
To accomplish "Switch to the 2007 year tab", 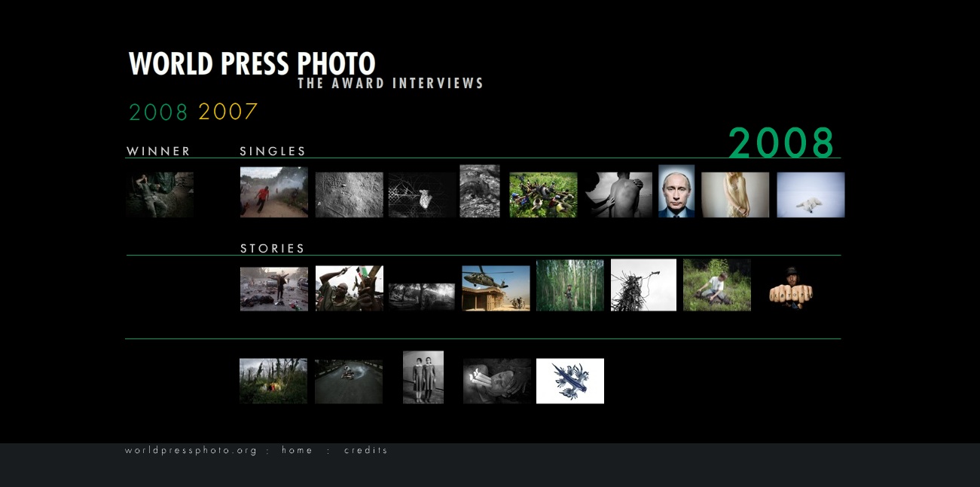I will coord(228,112).
